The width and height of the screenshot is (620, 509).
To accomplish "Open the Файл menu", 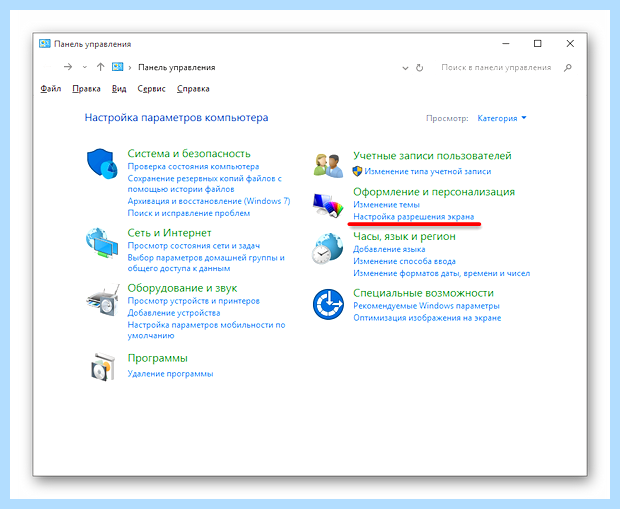I will pos(51,89).
